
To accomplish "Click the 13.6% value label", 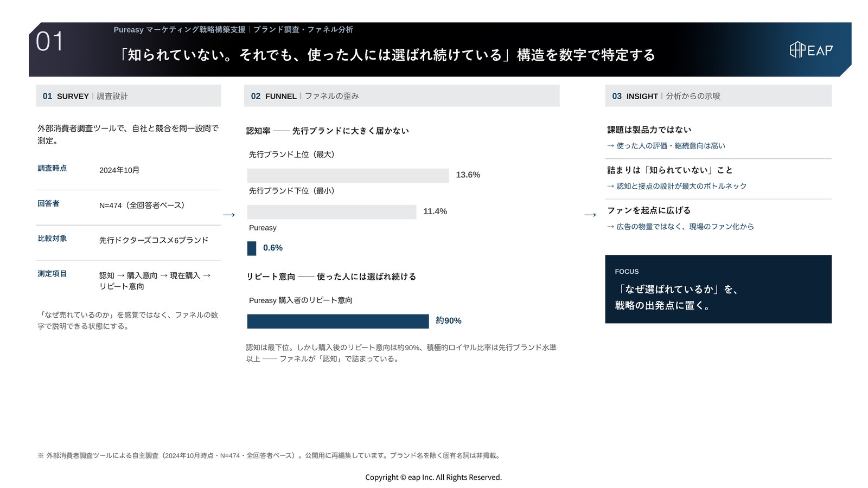I will point(468,175).
